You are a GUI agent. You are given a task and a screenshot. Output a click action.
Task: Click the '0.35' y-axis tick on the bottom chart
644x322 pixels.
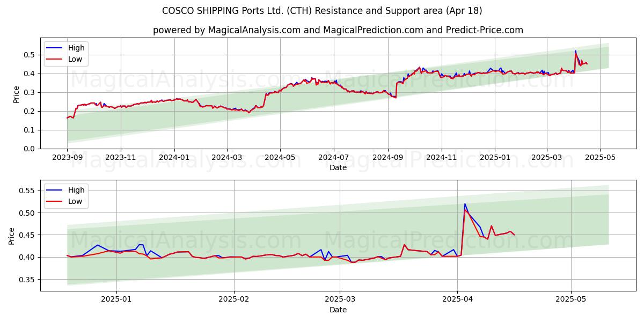(28, 280)
